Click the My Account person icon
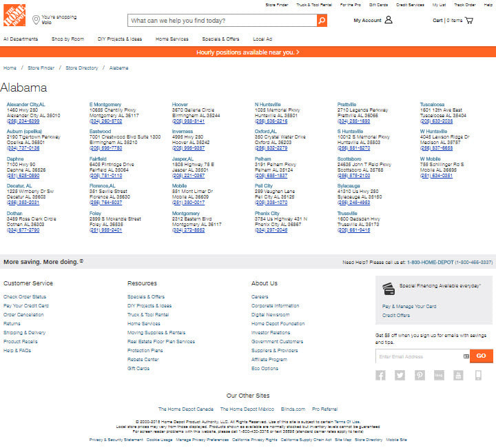The image size is (496, 448). (389, 21)
